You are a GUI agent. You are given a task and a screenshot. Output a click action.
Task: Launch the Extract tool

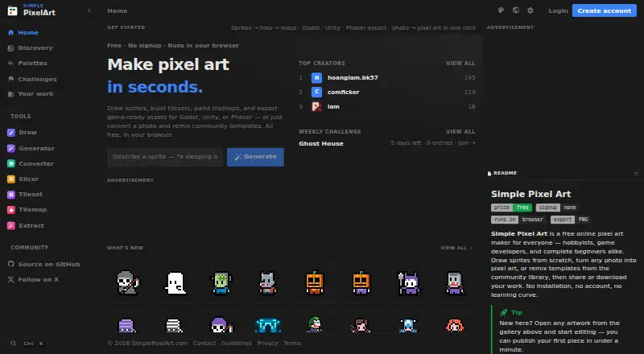tap(26, 225)
